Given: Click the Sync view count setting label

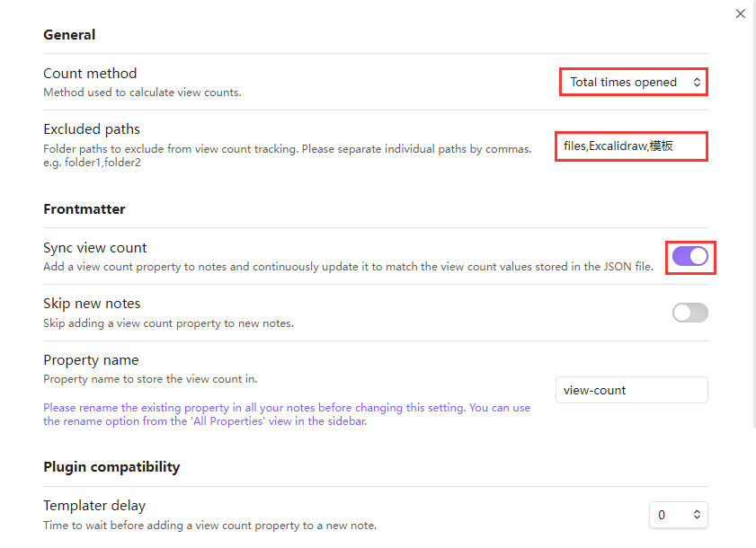Looking at the screenshot, I should [x=95, y=248].
